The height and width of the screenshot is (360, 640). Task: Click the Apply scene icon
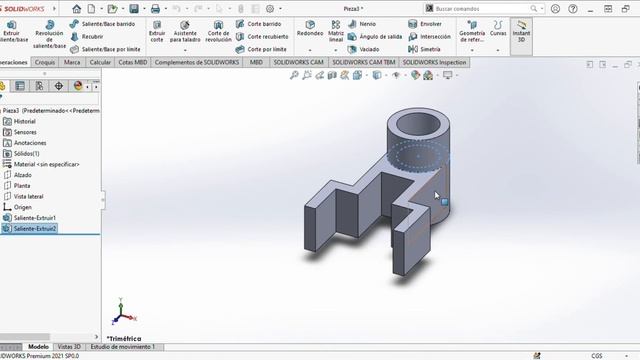click(428, 75)
